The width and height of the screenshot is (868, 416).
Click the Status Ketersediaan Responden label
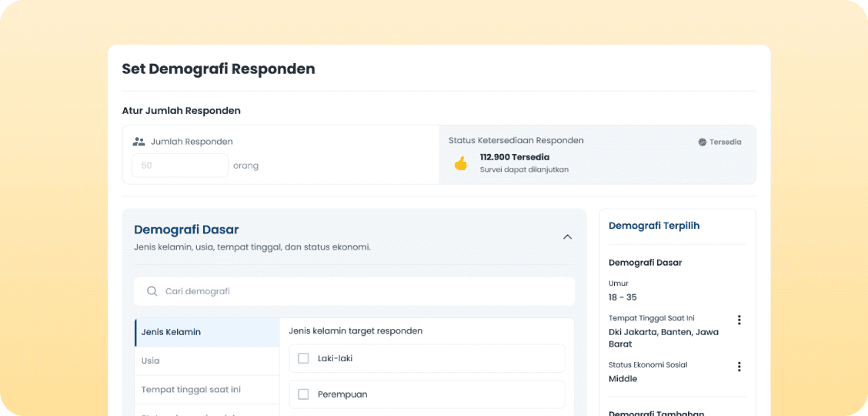[x=516, y=141]
